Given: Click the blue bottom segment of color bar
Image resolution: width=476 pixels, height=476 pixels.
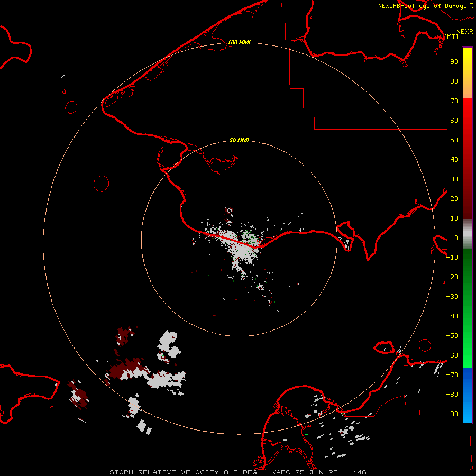Looking at the screenshot, I should [x=467, y=396].
